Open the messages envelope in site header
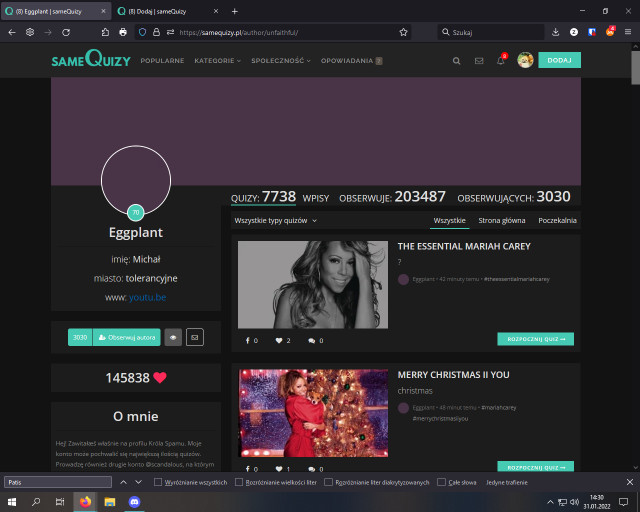The height and width of the screenshot is (512, 640). [479, 60]
